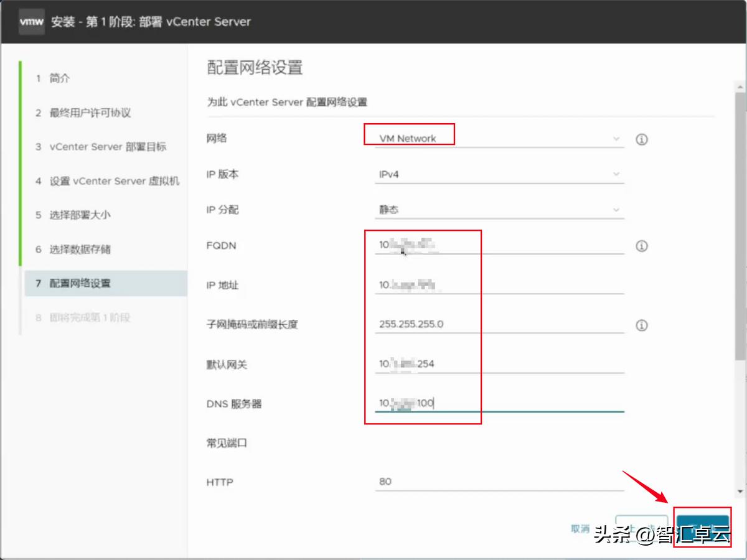Viewport: 747px width, 560px height.
Task: Open the IP 分配 静态 dropdown
Action: [499, 210]
